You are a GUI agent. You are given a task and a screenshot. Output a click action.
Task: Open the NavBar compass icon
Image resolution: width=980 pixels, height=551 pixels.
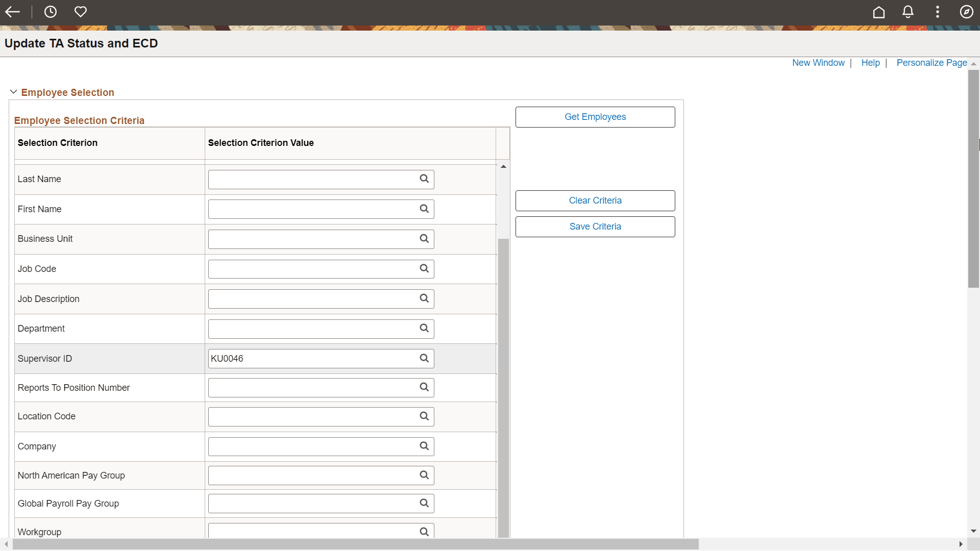(x=967, y=12)
